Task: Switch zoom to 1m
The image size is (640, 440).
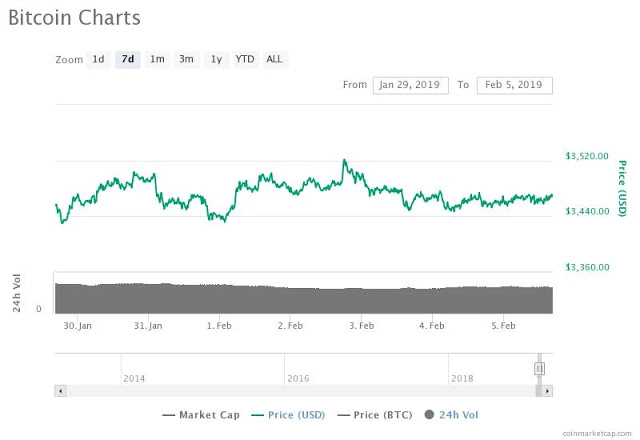Action: (x=157, y=59)
